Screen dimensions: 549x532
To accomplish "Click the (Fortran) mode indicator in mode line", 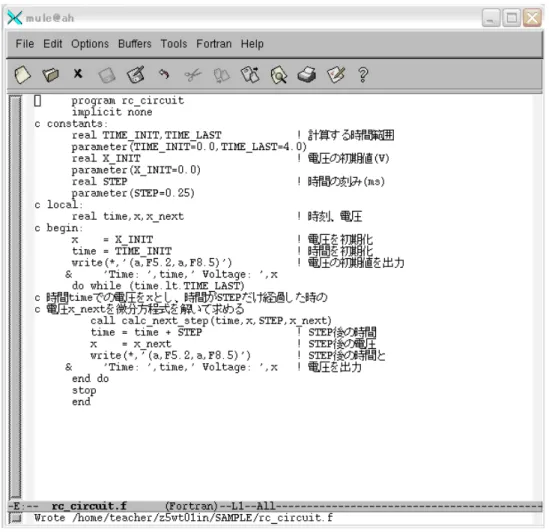I will point(191,506).
